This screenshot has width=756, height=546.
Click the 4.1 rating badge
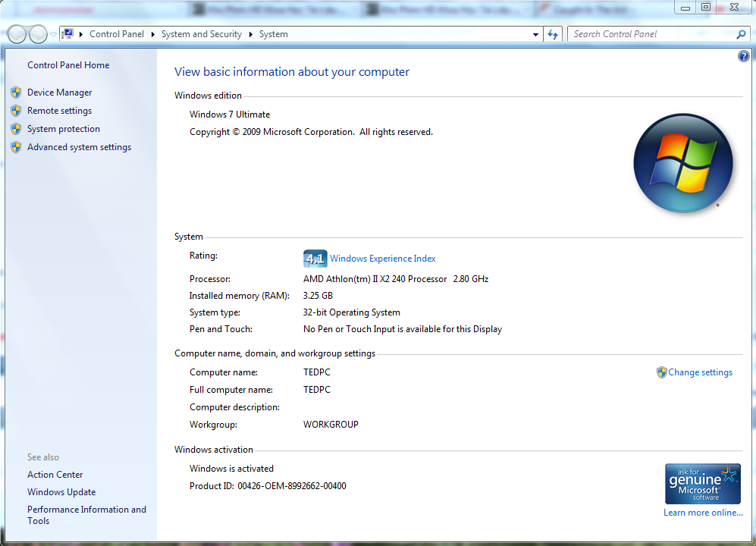tap(315, 259)
